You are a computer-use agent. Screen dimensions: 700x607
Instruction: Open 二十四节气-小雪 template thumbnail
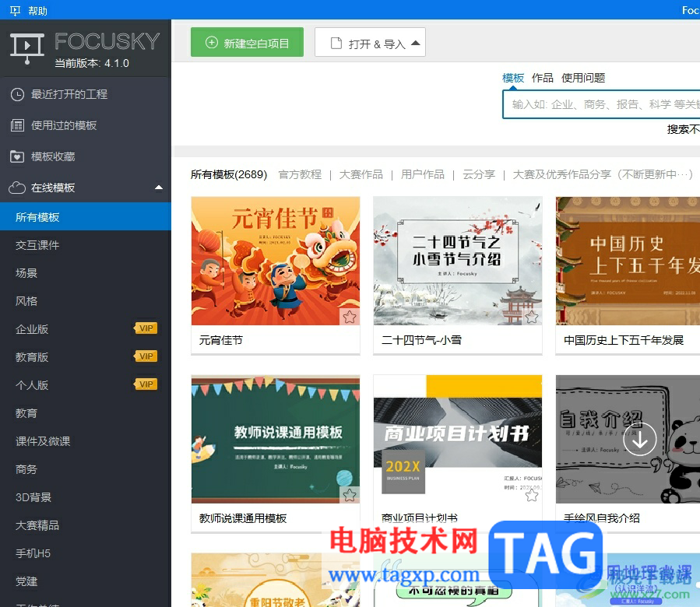458,261
